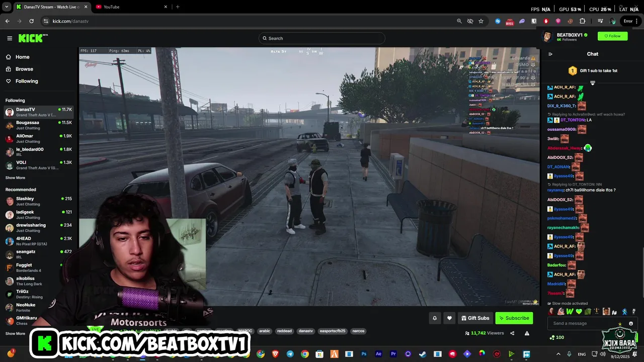Click the Gift Subs button

(475, 318)
